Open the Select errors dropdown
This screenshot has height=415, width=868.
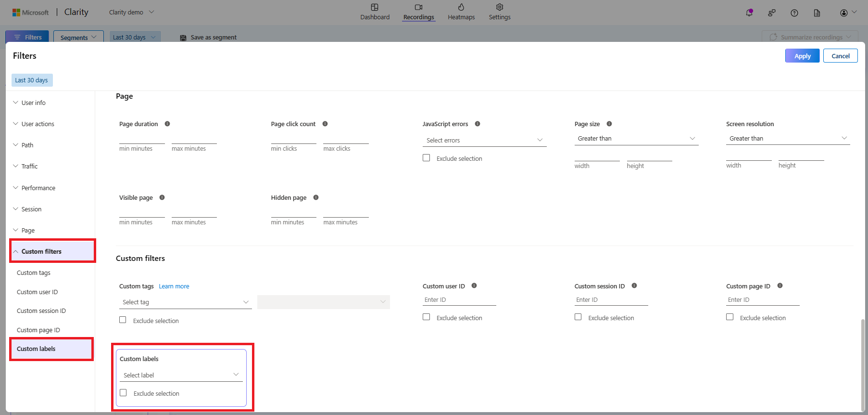[x=484, y=140]
